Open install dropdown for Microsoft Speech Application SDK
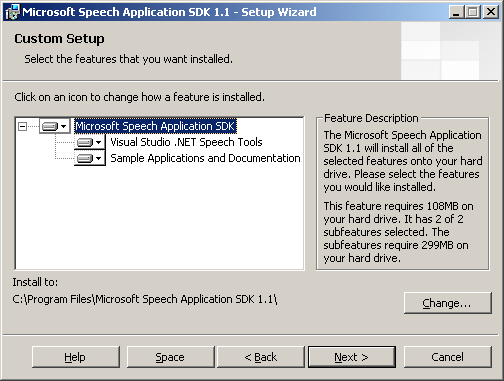 [x=55, y=126]
